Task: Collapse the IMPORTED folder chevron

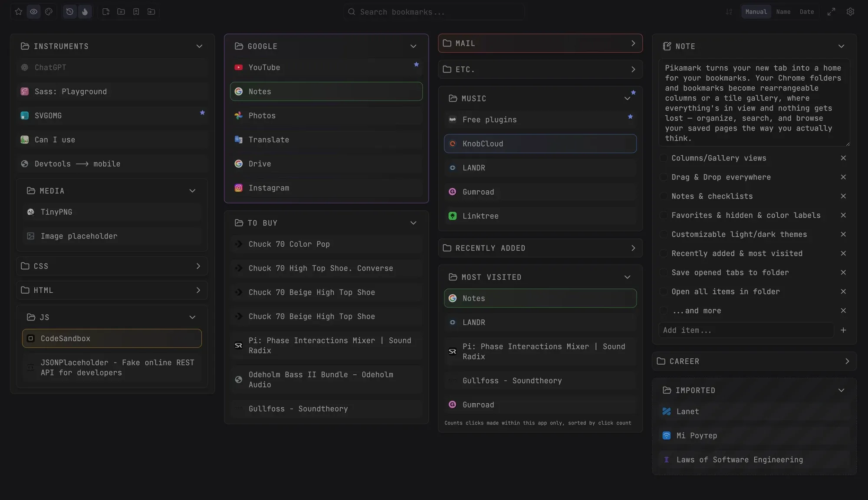Action: tap(841, 390)
